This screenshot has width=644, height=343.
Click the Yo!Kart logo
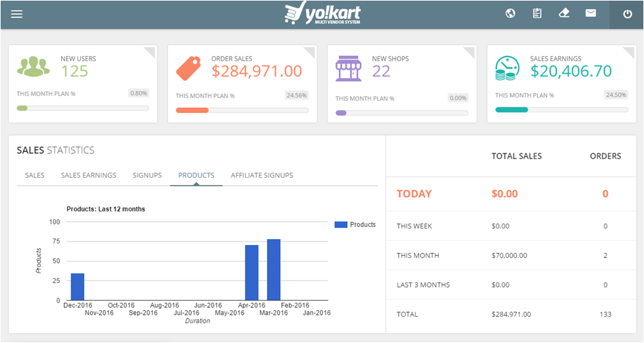322,14
